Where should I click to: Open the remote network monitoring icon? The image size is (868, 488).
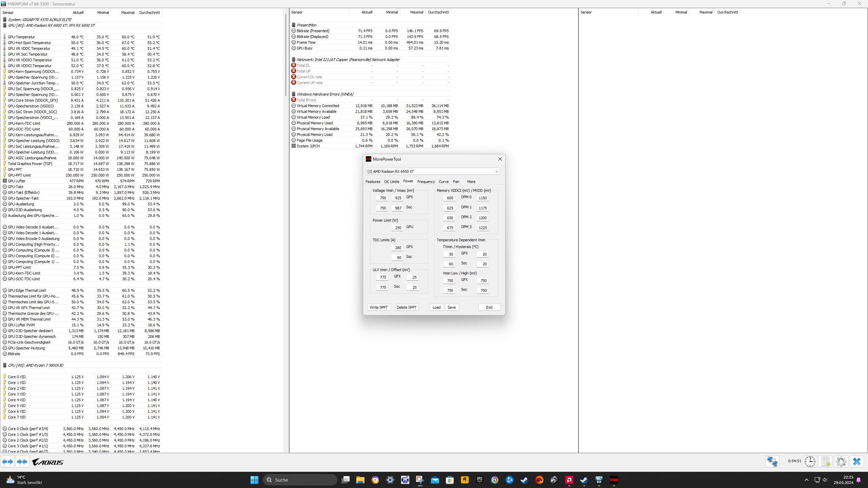tap(772, 462)
